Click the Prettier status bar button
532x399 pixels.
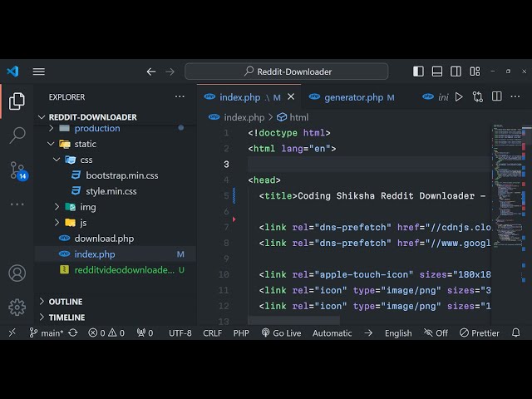click(x=479, y=332)
